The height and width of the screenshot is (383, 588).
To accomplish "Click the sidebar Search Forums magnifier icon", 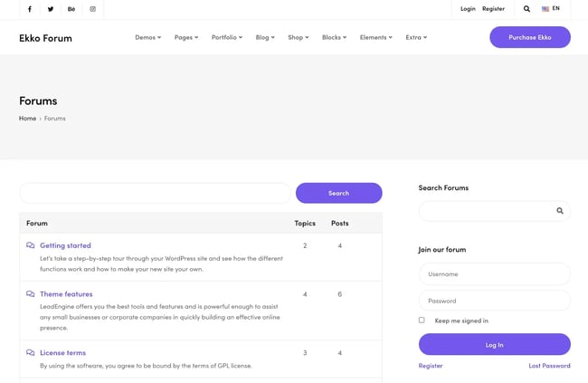I will (559, 211).
